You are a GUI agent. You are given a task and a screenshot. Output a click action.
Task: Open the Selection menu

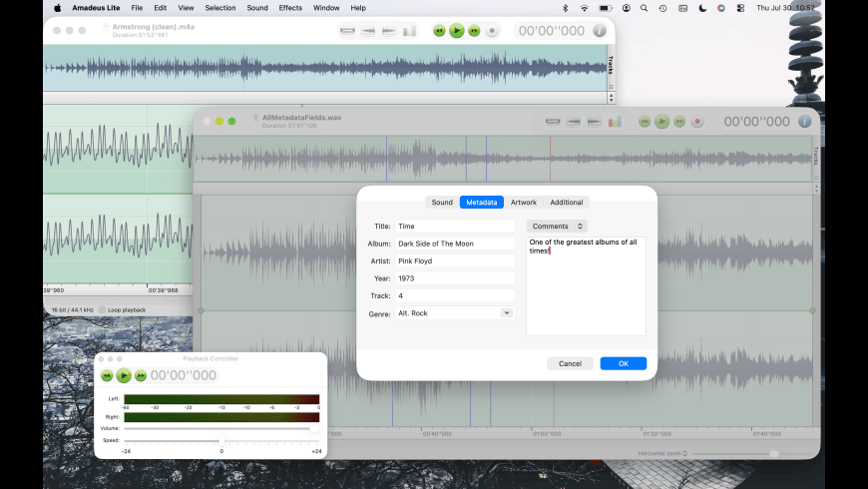click(x=220, y=8)
